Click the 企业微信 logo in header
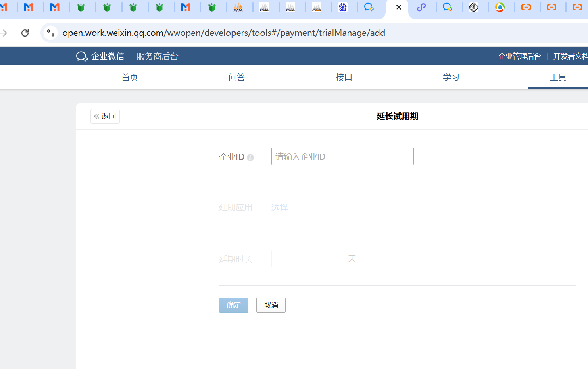The image size is (588, 369). point(100,56)
